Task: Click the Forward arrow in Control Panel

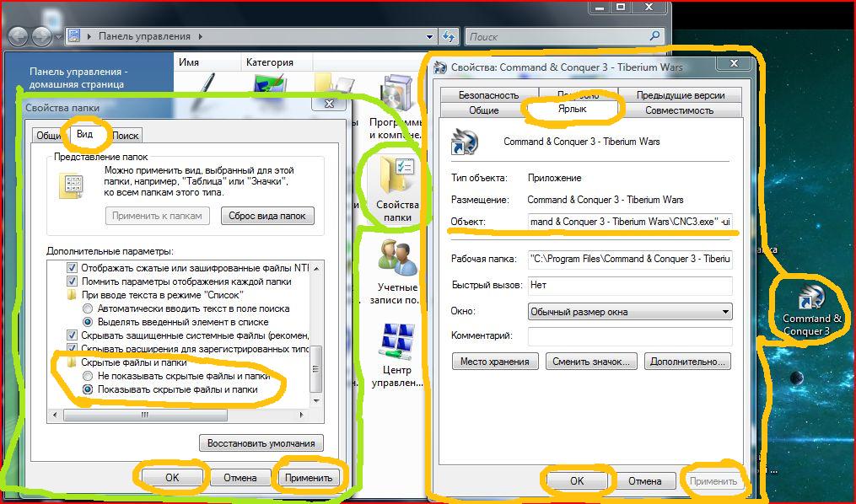Action: [41, 37]
